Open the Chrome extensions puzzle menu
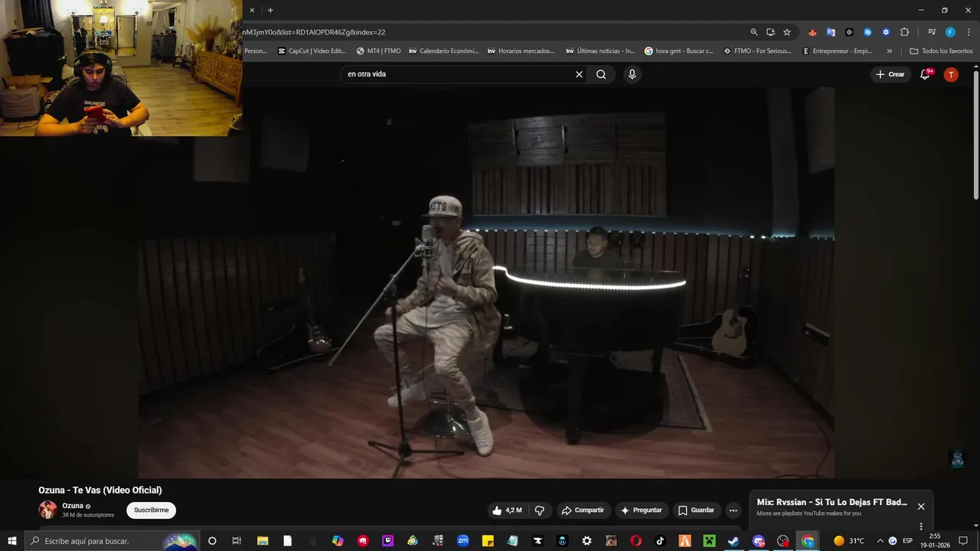This screenshot has height=551, width=980. coord(904,32)
